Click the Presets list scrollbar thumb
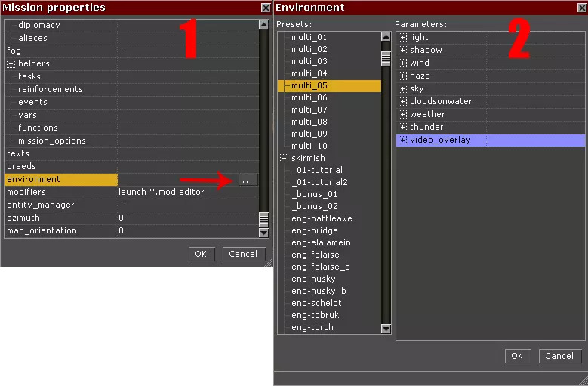The width and height of the screenshot is (588, 386). coord(386,59)
